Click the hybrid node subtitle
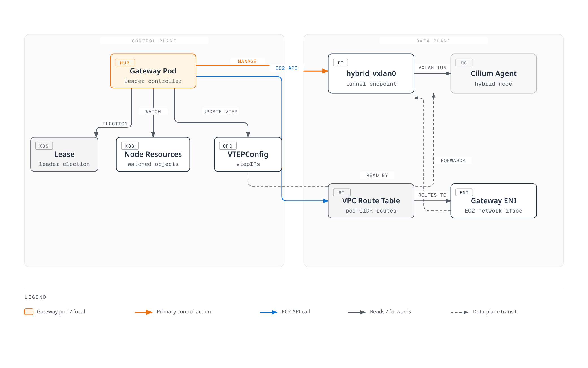The height and width of the screenshot is (368, 588). click(494, 84)
